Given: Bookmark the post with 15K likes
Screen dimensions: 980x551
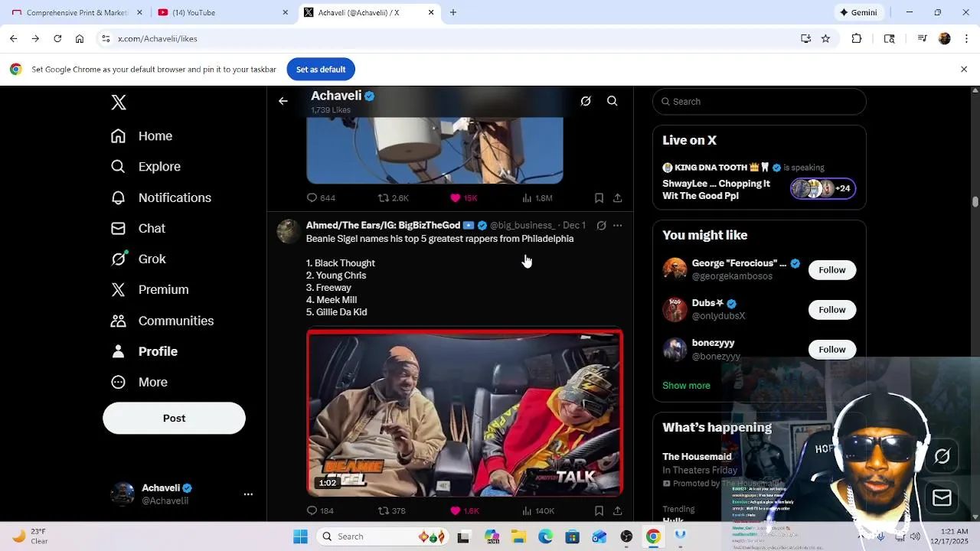Looking at the screenshot, I should pos(599,197).
